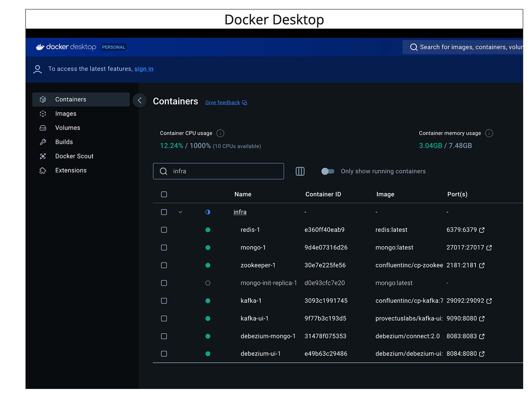Click the Image column header

[x=385, y=194]
